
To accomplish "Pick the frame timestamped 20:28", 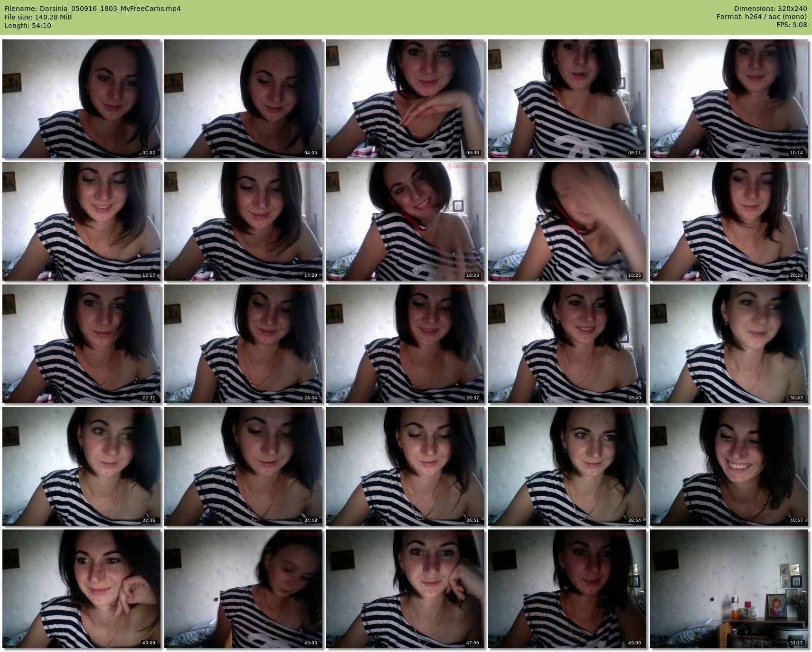I will [x=729, y=221].
